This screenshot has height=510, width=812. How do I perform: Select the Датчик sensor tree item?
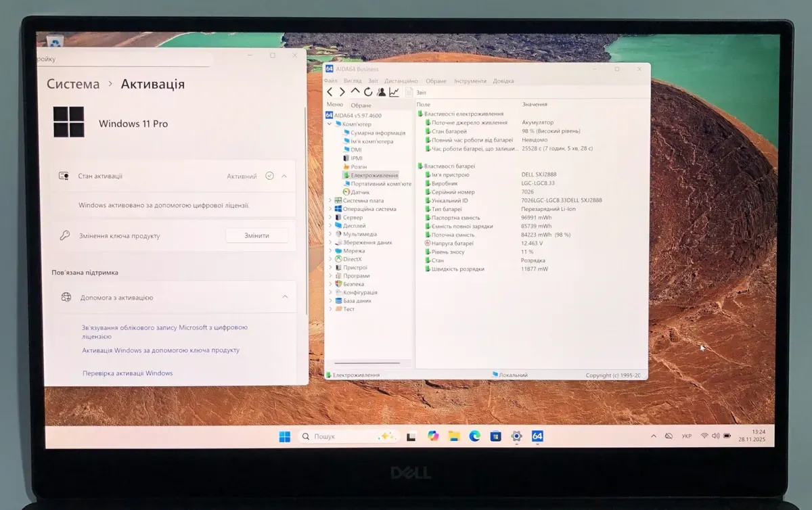point(360,192)
